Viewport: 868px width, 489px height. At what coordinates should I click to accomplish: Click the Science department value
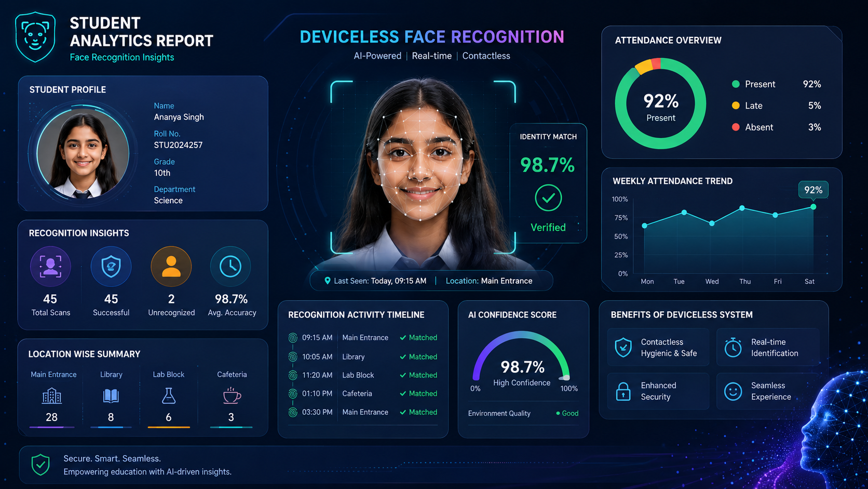click(168, 201)
